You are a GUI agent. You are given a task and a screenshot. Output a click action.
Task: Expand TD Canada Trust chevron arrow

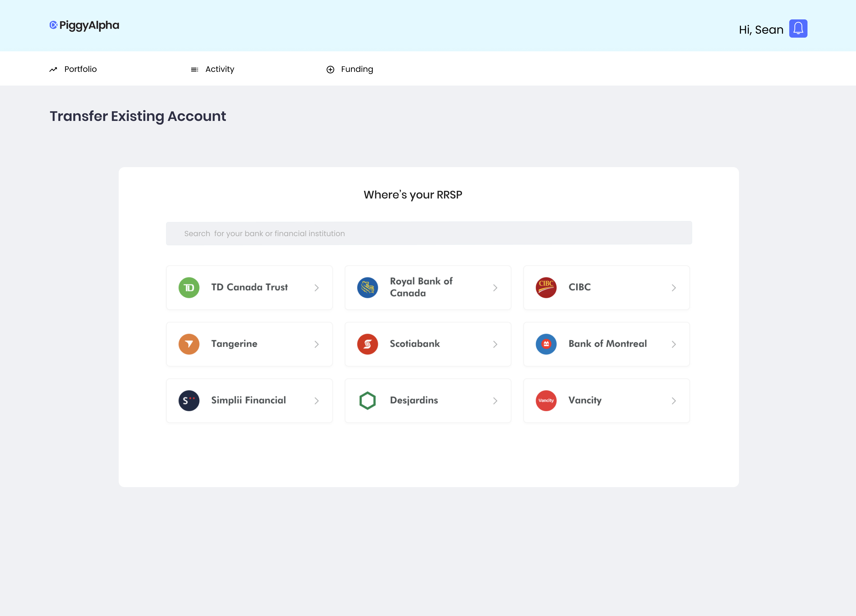click(x=316, y=288)
